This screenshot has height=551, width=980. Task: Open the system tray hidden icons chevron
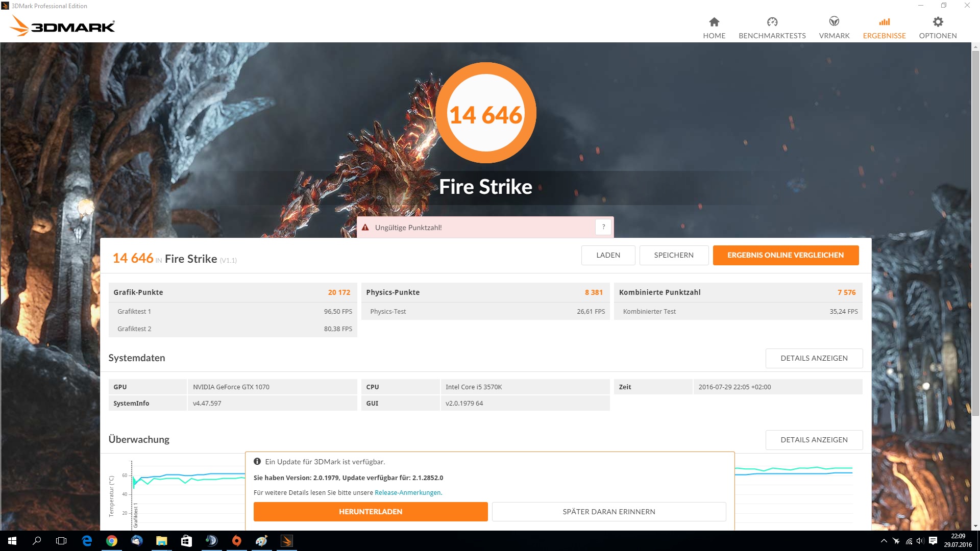(884, 541)
